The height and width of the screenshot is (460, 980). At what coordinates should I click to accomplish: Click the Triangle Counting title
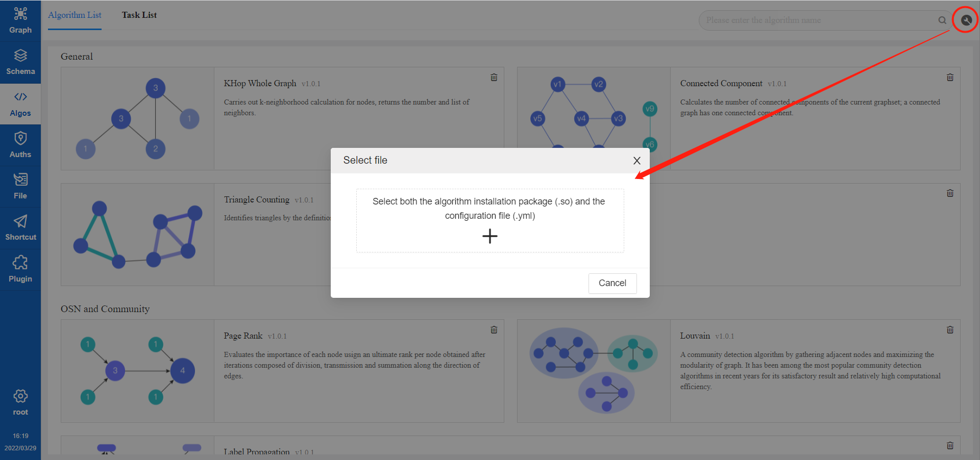point(257,199)
